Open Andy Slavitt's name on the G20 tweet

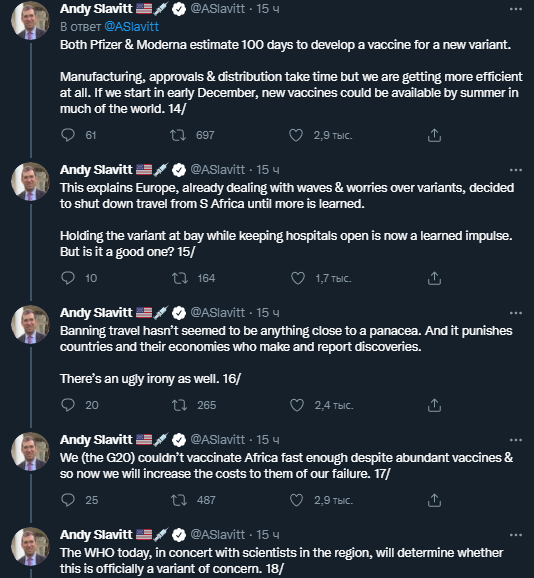point(96,439)
